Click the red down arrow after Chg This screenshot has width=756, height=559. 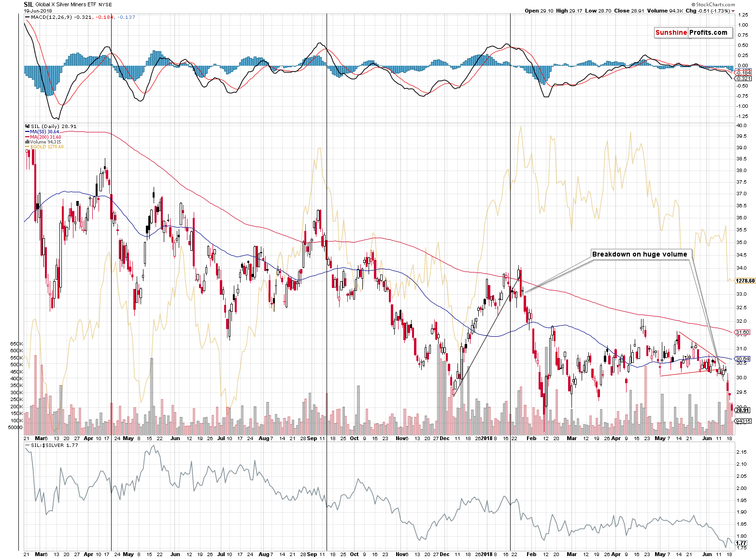point(733,11)
